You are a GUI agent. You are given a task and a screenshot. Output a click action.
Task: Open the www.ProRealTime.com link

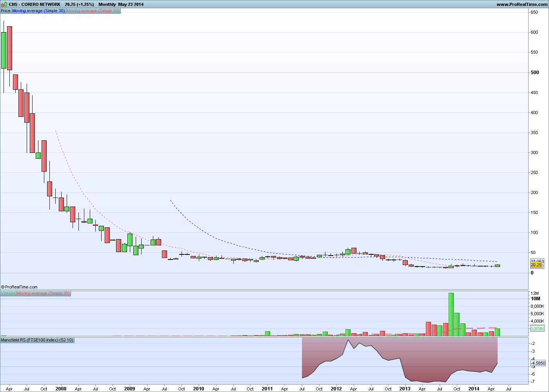(522, 4)
